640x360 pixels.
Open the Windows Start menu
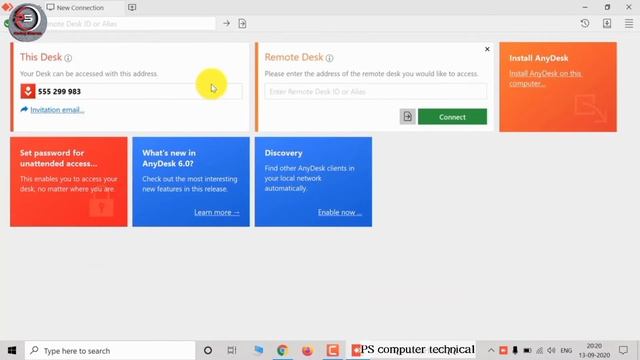coord(12,350)
